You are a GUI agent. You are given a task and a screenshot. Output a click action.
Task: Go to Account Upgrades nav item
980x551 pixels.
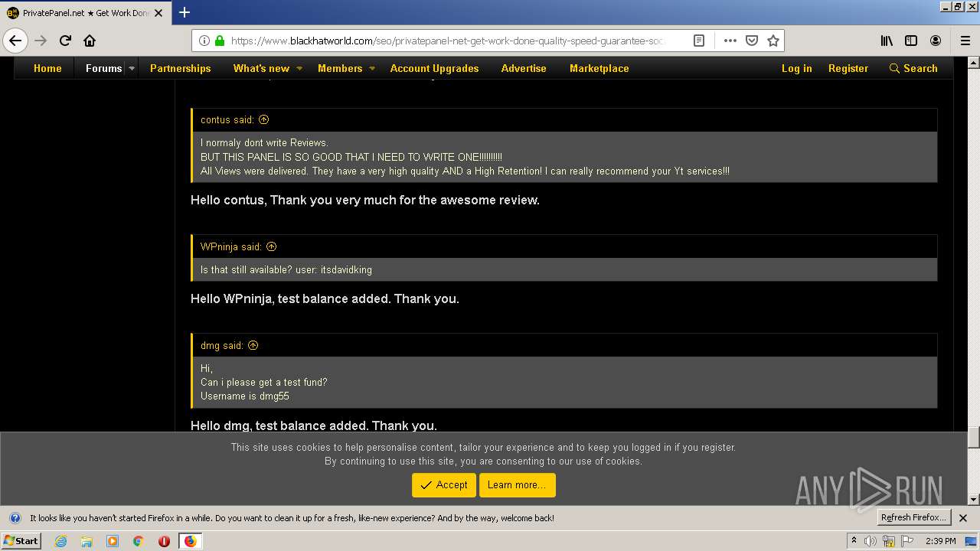(434, 68)
